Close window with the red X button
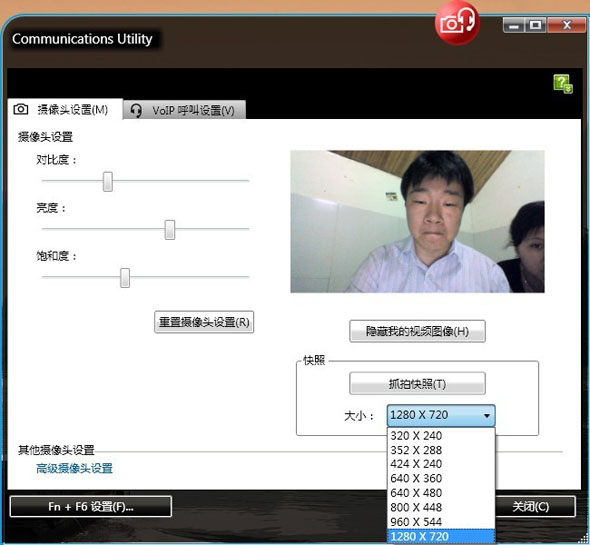 [566, 26]
